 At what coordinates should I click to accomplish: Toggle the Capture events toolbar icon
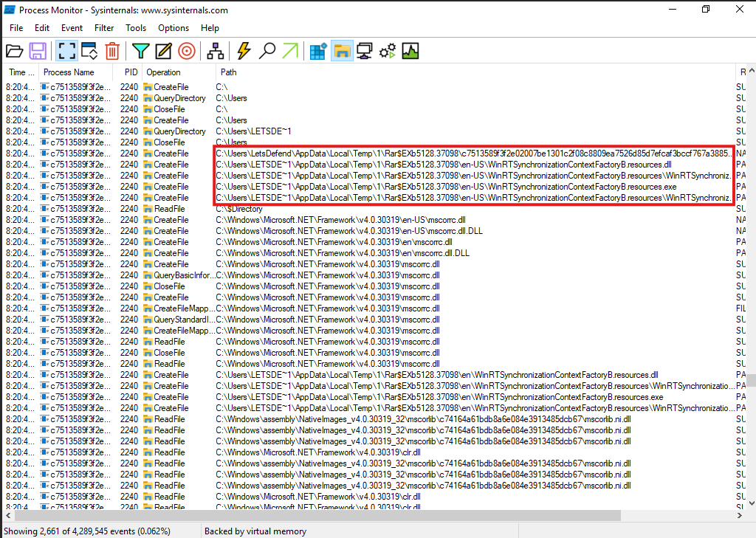tap(67, 51)
